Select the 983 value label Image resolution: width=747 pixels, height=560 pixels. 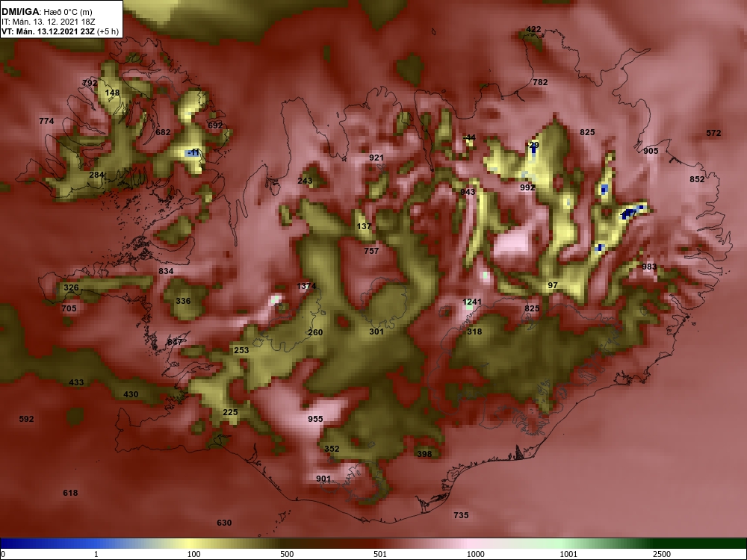649,267
